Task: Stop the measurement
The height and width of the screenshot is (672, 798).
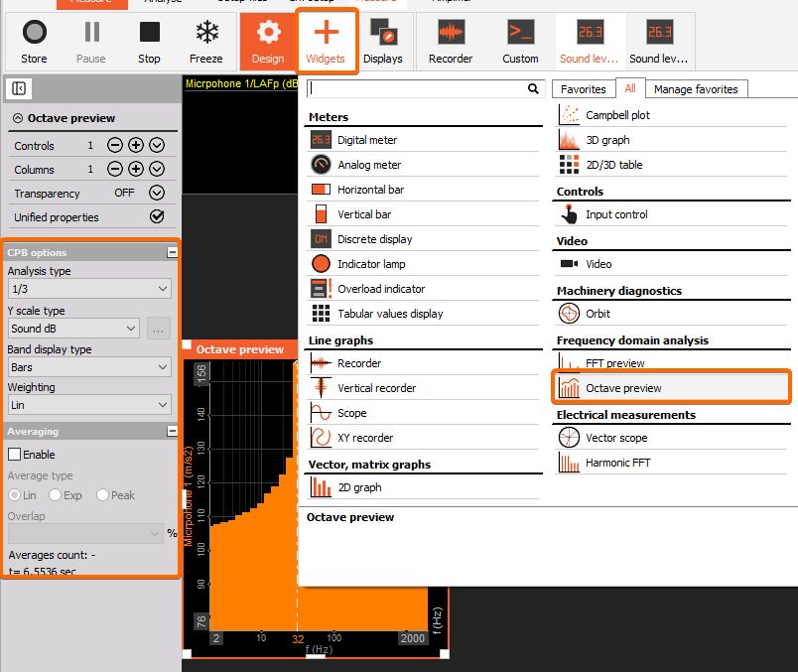Action: pos(149,42)
